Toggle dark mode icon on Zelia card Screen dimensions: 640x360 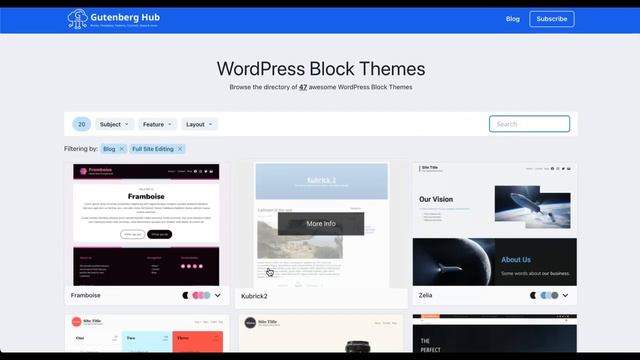pyautogui.click(x=533, y=295)
